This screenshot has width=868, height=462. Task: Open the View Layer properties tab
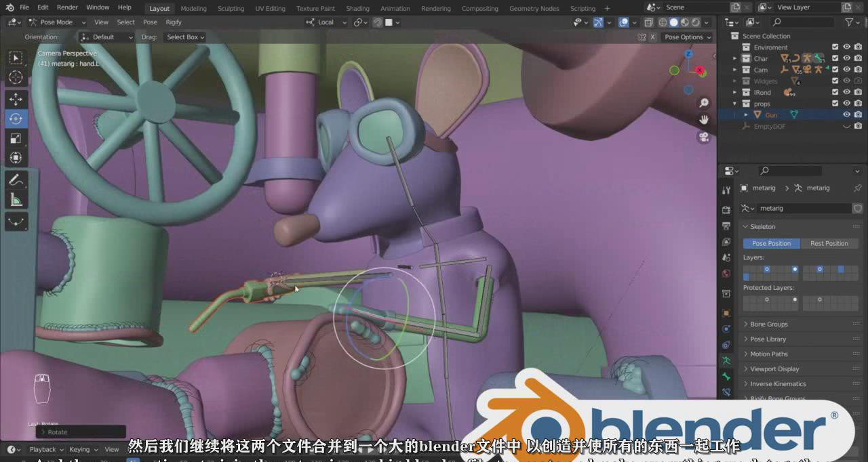[726, 242]
